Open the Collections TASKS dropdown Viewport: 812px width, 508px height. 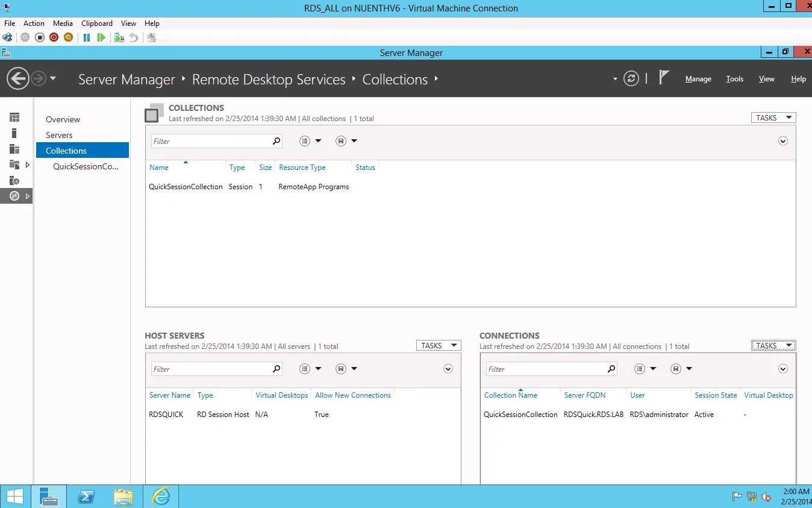click(773, 118)
